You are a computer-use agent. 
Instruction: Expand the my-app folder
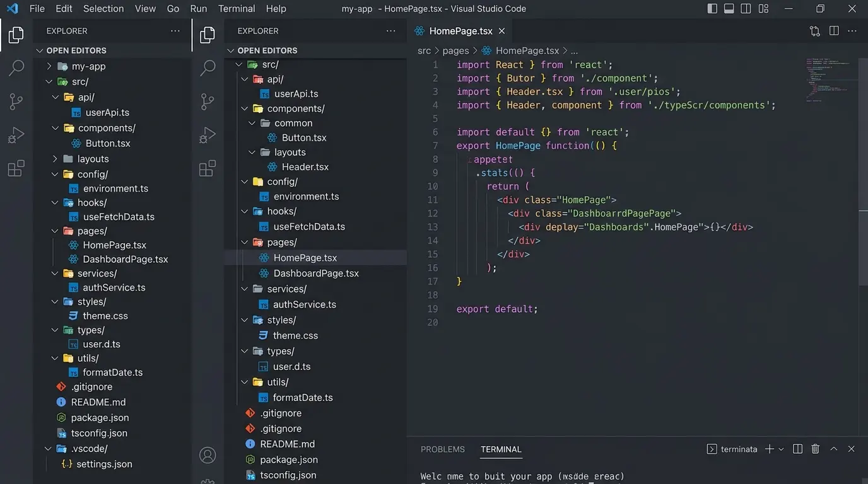[49, 66]
